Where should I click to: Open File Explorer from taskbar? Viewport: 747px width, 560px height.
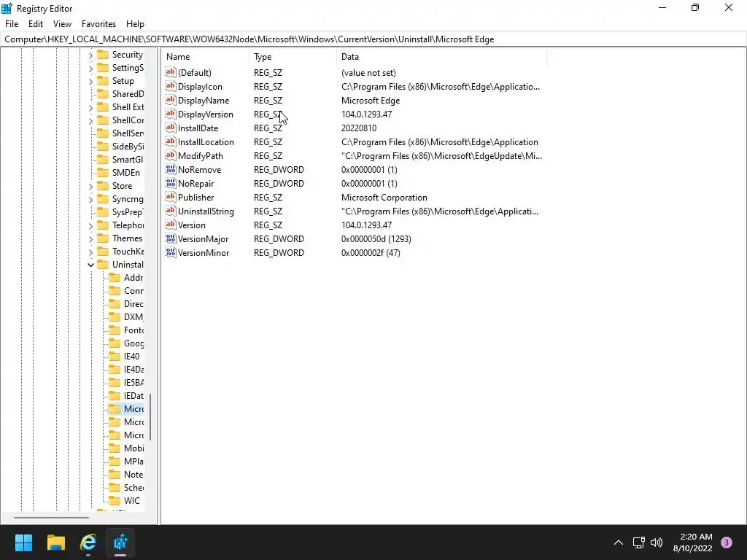[55, 542]
